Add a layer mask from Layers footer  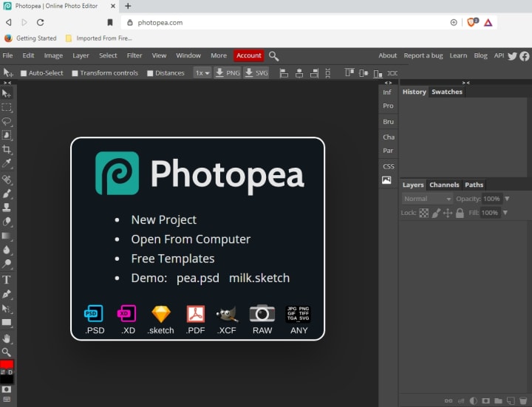485,400
